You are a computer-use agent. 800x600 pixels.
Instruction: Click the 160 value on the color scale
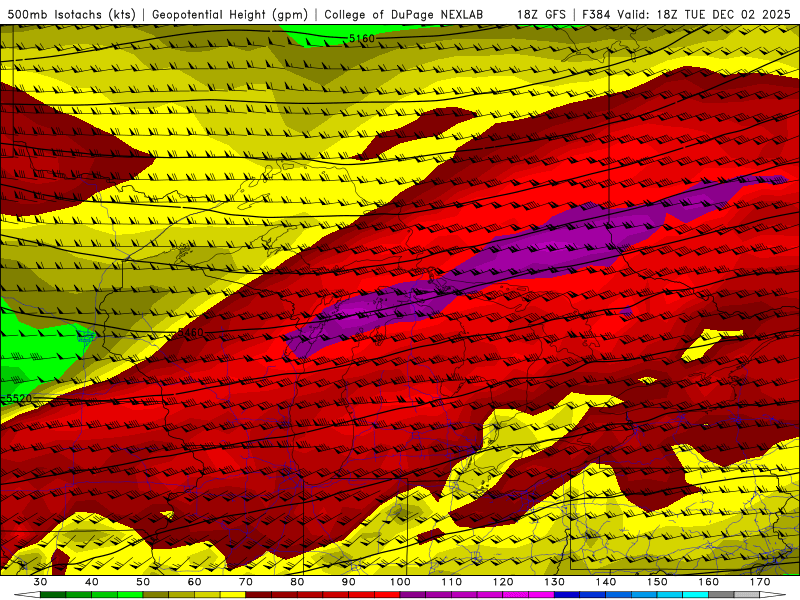tap(709, 582)
